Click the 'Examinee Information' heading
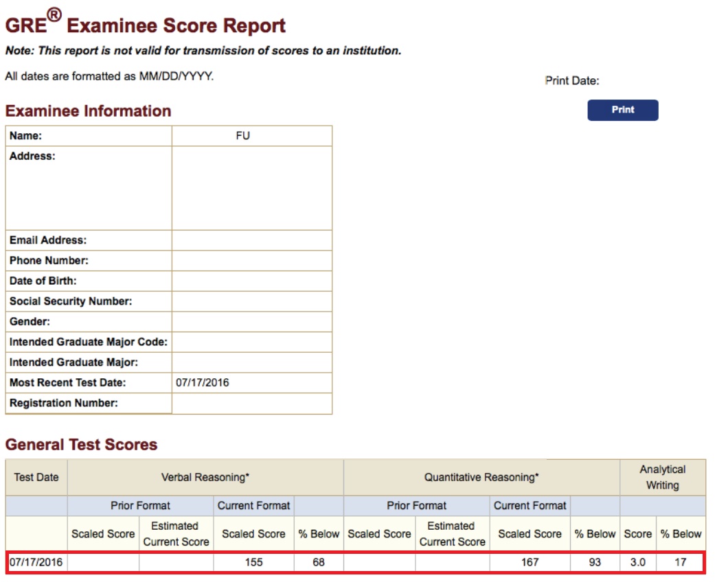The height and width of the screenshot is (582, 728). pyautogui.click(x=88, y=111)
